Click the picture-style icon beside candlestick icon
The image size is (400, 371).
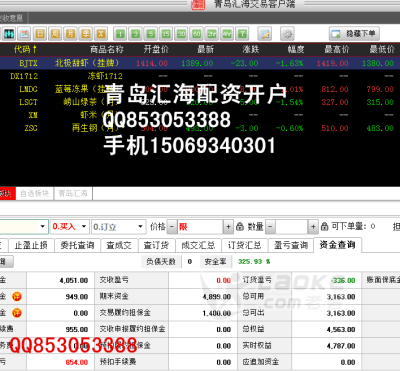[24, 33]
